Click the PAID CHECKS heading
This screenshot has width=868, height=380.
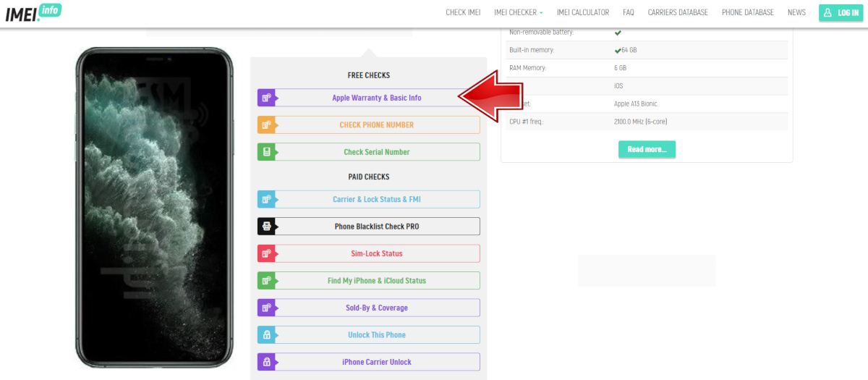point(369,177)
